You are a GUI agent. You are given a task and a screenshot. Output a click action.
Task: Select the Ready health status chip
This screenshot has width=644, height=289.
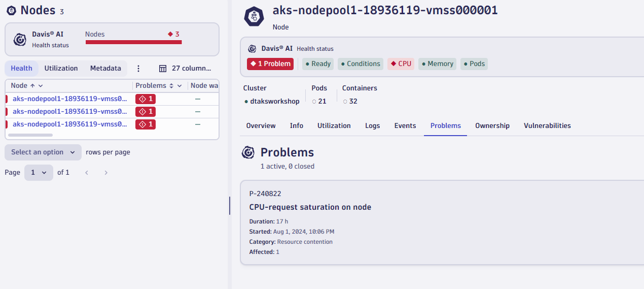[318, 64]
